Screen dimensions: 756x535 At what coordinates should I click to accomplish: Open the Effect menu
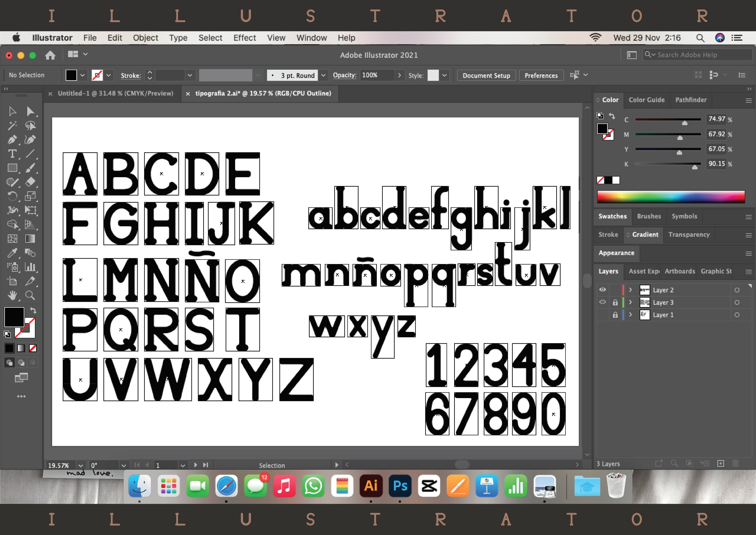click(x=244, y=38)
